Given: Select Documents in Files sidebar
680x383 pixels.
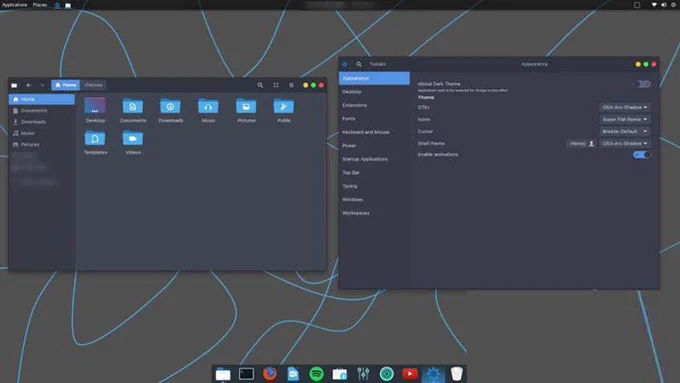Looking at the screenshot, I should [42, 111].
